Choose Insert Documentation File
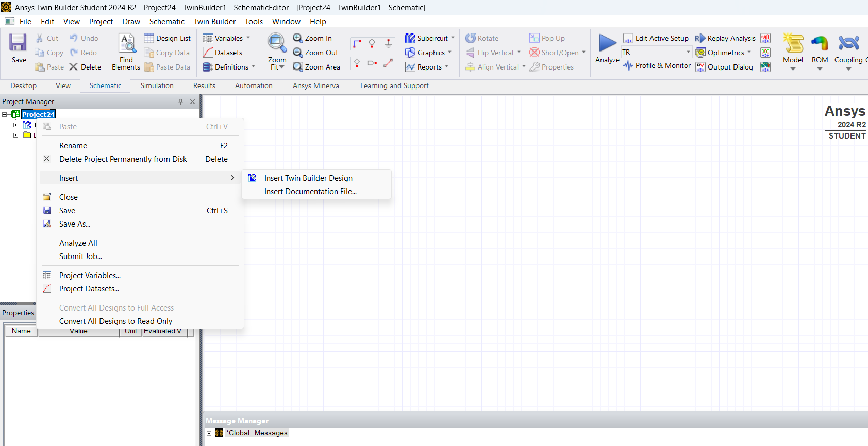 (x=316, y=192)
